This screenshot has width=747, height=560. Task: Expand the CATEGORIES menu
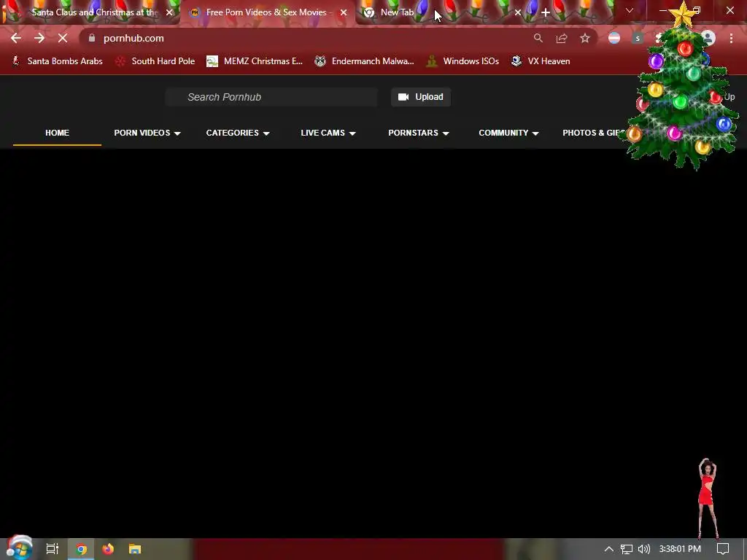(238, 133)
